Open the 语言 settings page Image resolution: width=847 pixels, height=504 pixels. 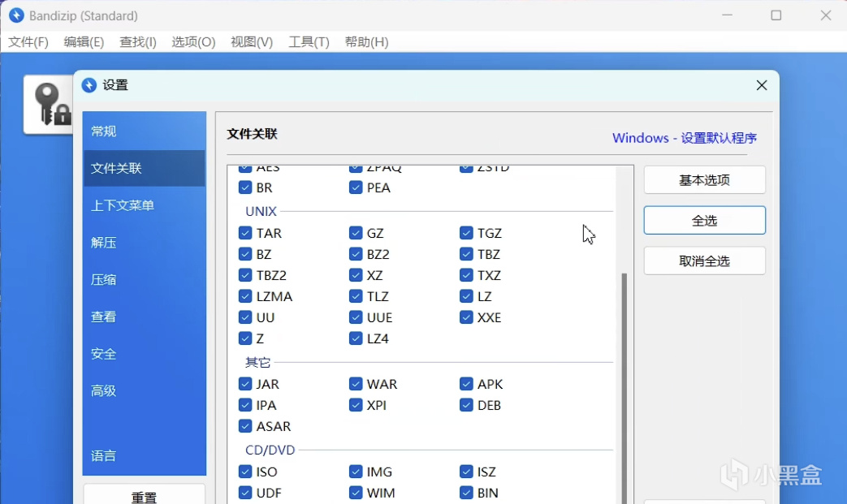(x=145, y=456)
